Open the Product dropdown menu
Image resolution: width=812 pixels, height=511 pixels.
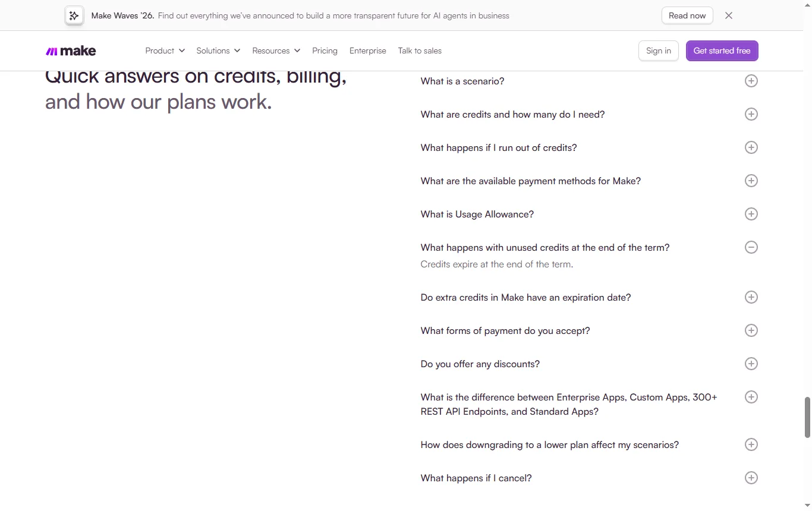165,51
